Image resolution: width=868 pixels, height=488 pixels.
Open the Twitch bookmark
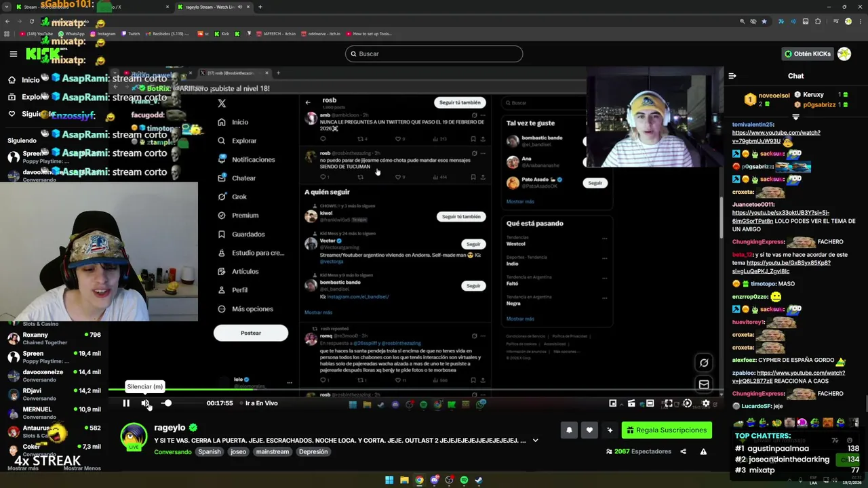coord(130,34)
